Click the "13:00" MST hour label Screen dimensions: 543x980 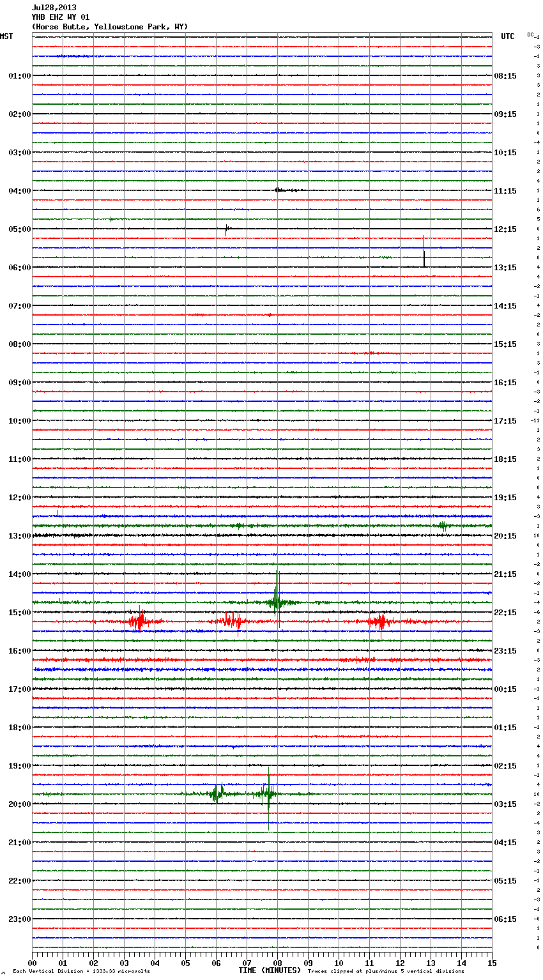point(20,536)
